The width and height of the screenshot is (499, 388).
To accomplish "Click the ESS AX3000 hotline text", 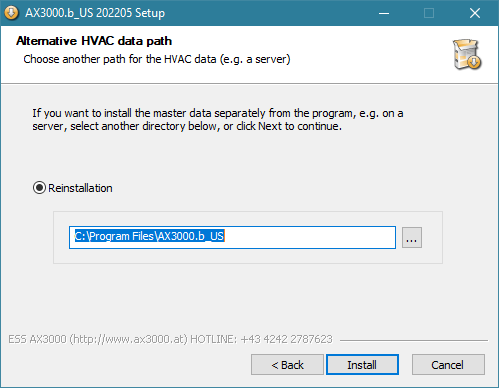I will coord(170,339).
